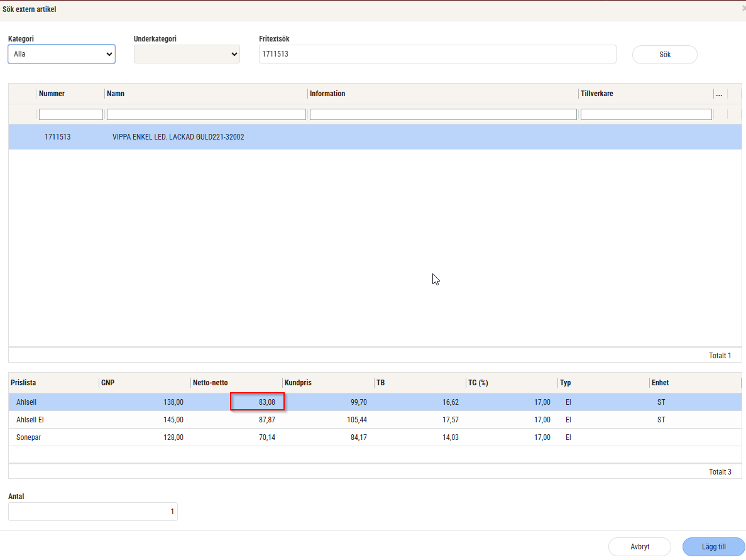Select article row 1711513 VIPPA ENKEL
This screenshot has height=560, width=746.
point(178,137)
